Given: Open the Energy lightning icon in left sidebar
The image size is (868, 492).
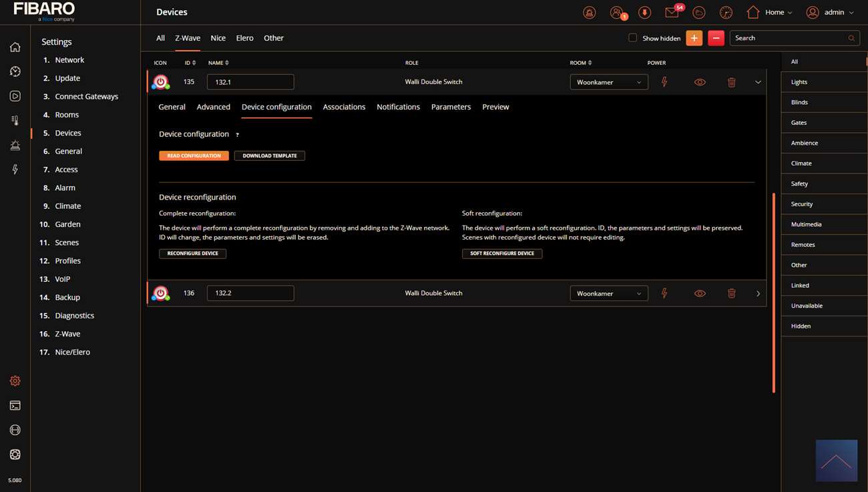Looking at the screenshot, I should [x=15, y=170].
